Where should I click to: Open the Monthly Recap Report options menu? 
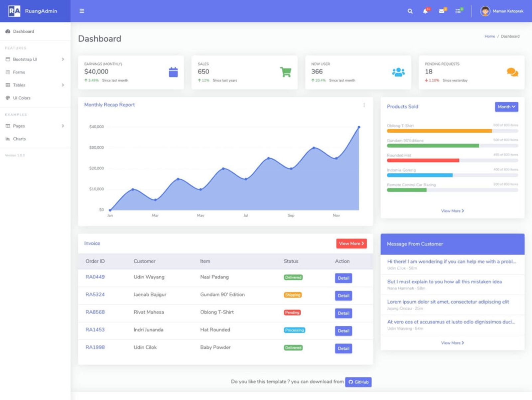(364, 105)
